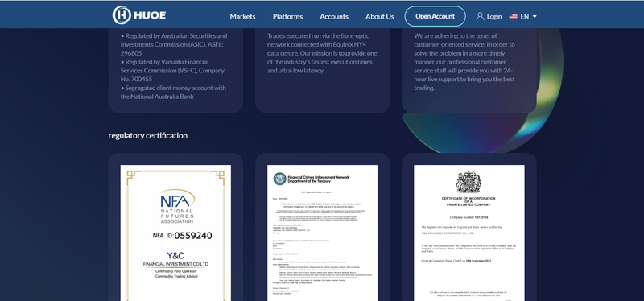Click the NFA National Futures Association logo
The width and height of the screenshot is (644, 301).
tap(177, 207)
